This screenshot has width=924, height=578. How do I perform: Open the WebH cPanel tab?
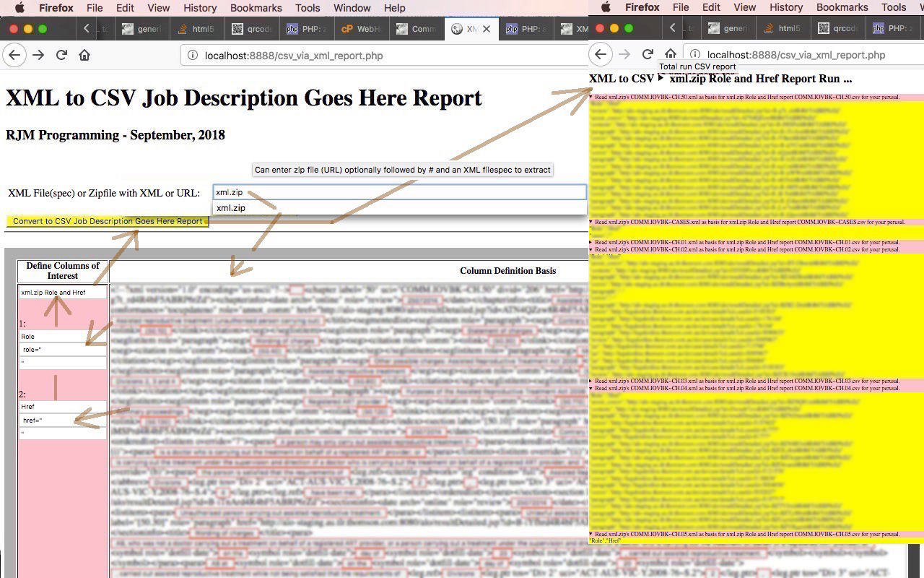pyautogui.click(x=362, y=29)
